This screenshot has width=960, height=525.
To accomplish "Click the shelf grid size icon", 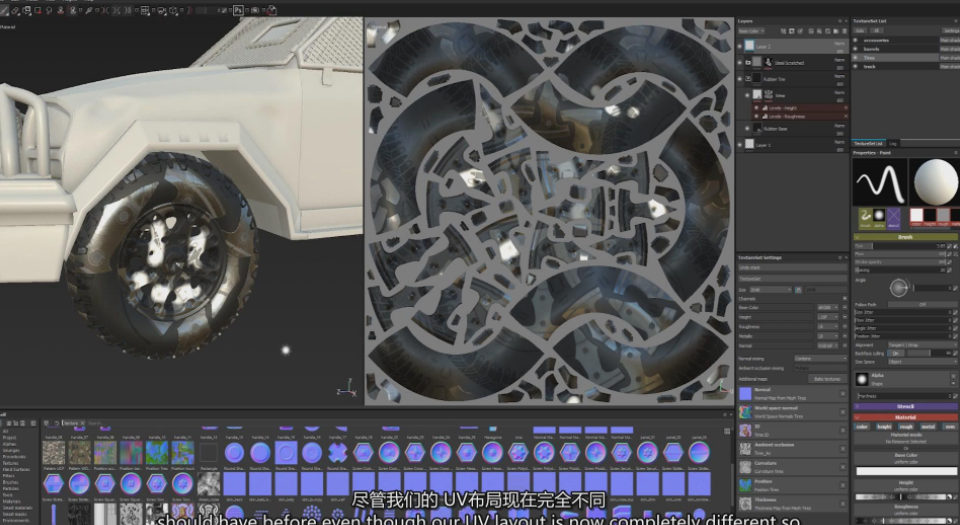I will pyautogui.click(x=727, y=431).
